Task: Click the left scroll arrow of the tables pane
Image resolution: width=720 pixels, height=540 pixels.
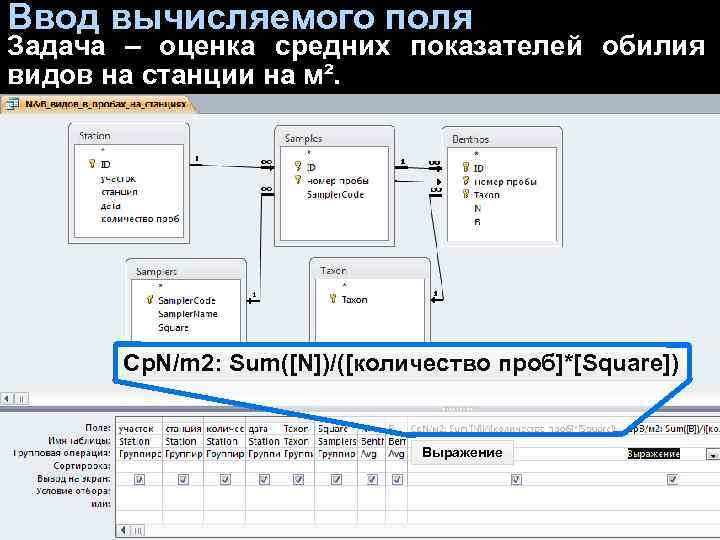Action: [x=6, y=399]
